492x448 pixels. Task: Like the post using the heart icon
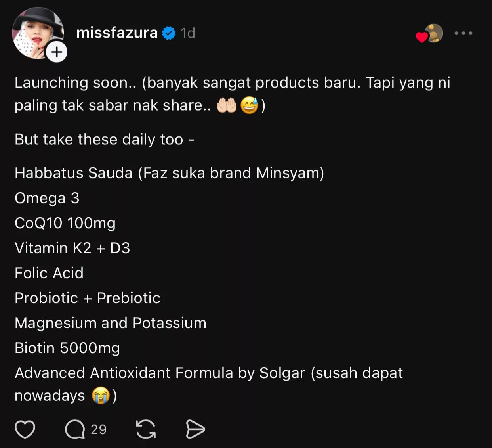point(25,429)
